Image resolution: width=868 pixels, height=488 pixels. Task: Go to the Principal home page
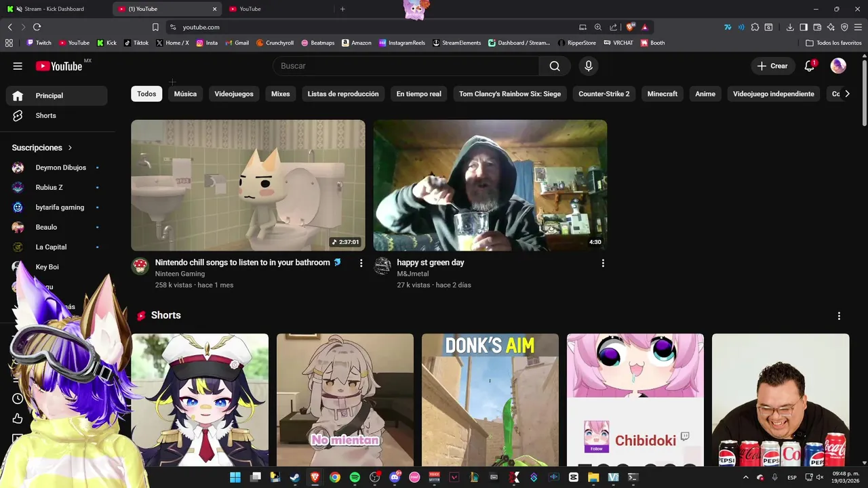[x=56, y=96]
